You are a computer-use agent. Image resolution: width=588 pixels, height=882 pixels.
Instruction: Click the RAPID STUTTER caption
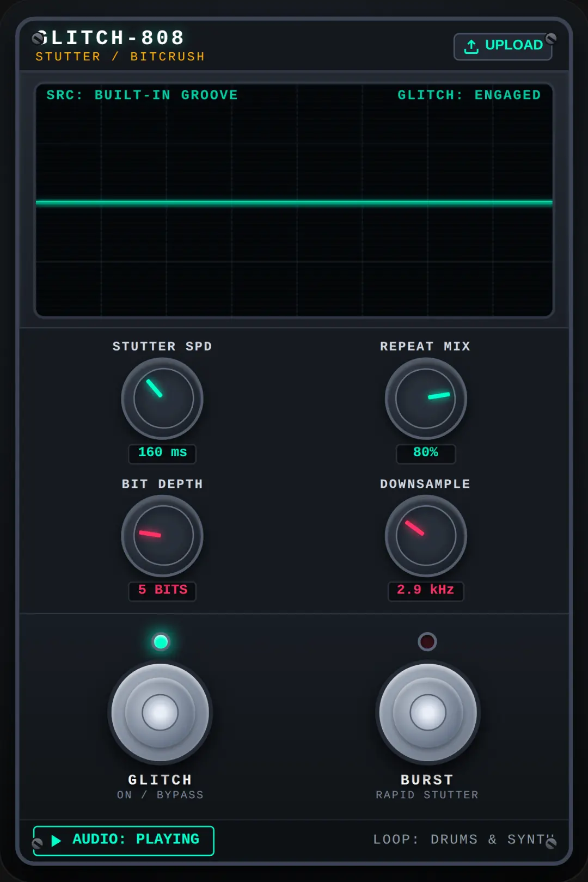point(427,795)
